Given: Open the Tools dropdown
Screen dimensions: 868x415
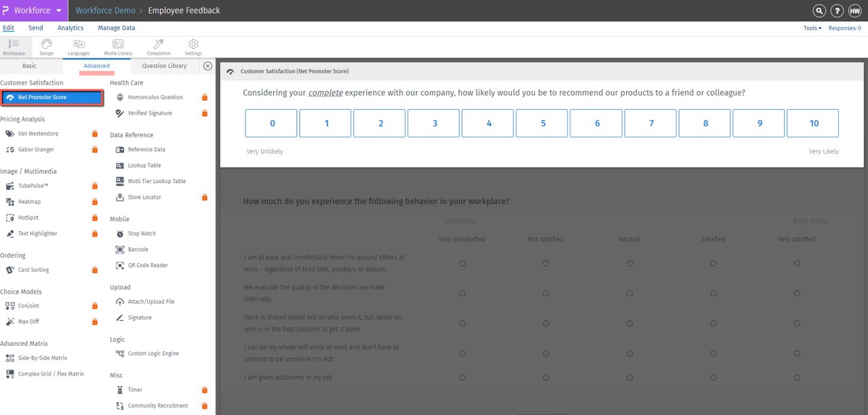Looking at the screenshot, I should coord(812,28).
